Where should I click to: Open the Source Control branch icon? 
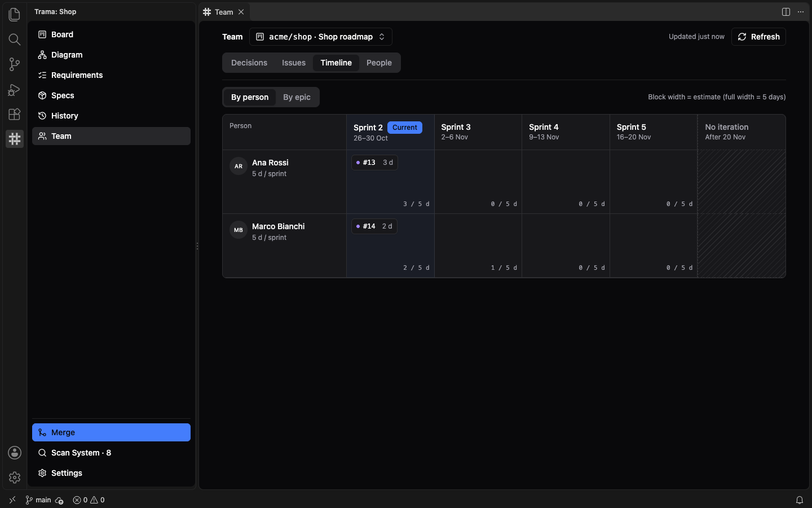(x=15, y=64)
